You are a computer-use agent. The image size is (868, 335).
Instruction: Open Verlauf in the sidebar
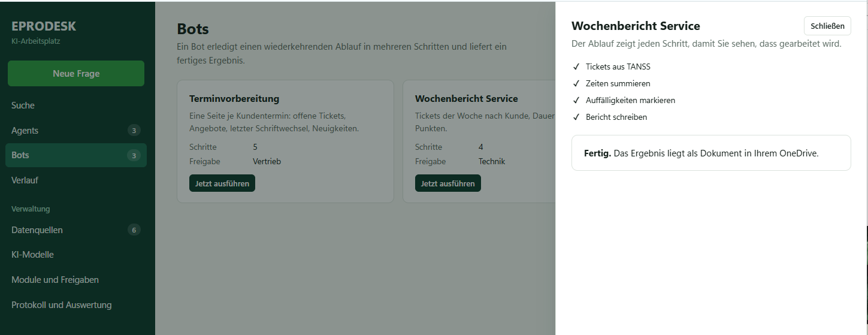tap(76, 180)
